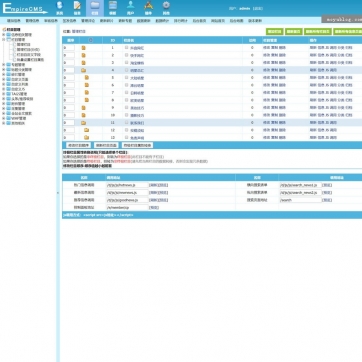The height and width of the screenshot is (362, 362).
Task: Collapse the open 栏目管理 tree node
Action: click(x=4, y=39)
